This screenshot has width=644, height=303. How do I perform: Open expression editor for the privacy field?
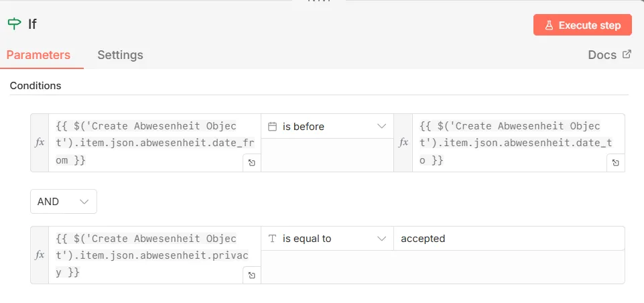[251, 275]
